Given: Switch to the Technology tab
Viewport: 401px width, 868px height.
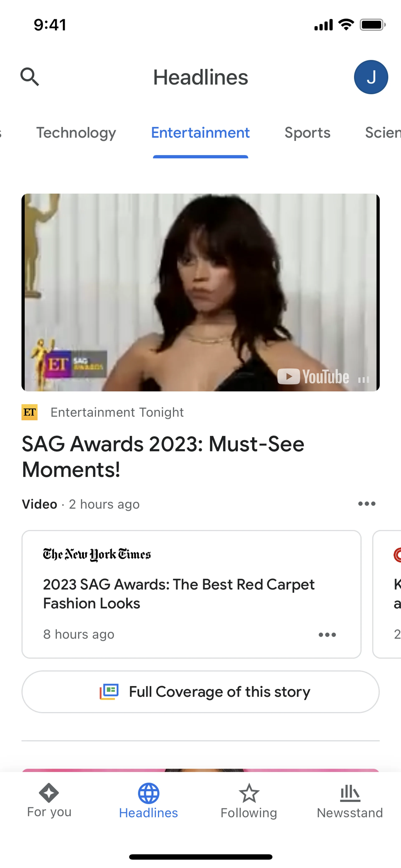Looking at the screenshot, I should point(76,133).
